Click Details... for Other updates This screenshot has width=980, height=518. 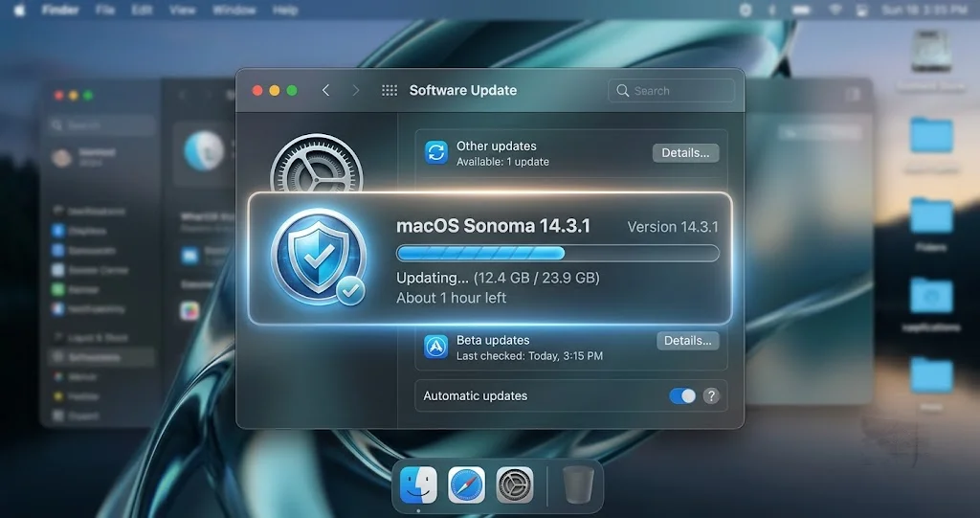(x=685, y=153)
